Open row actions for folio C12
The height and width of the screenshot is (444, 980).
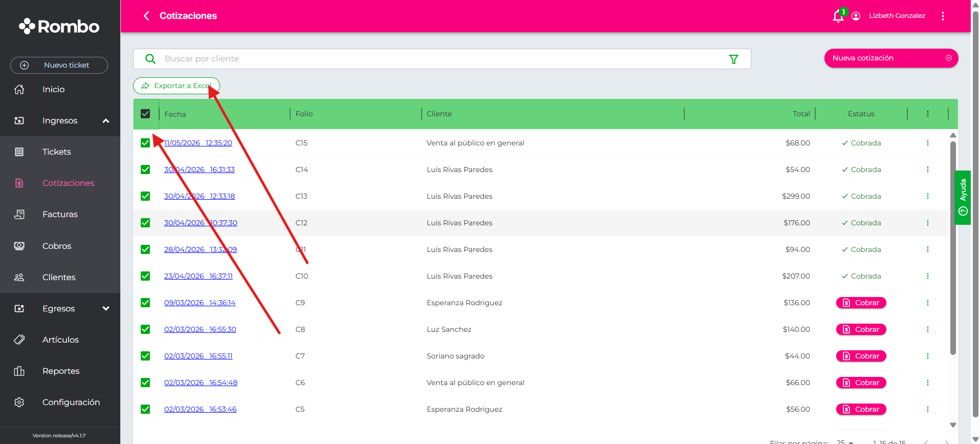click(x=927, y=223)
